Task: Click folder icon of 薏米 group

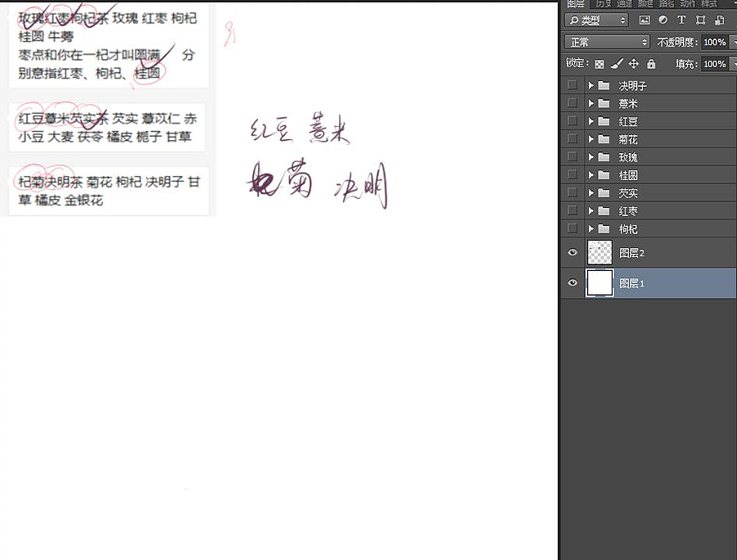Action: coord(604,103)
